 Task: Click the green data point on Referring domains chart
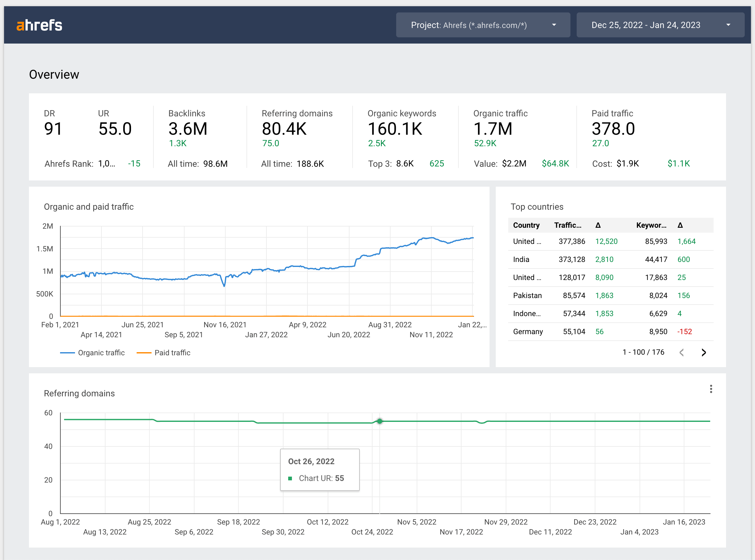[379, 421]
